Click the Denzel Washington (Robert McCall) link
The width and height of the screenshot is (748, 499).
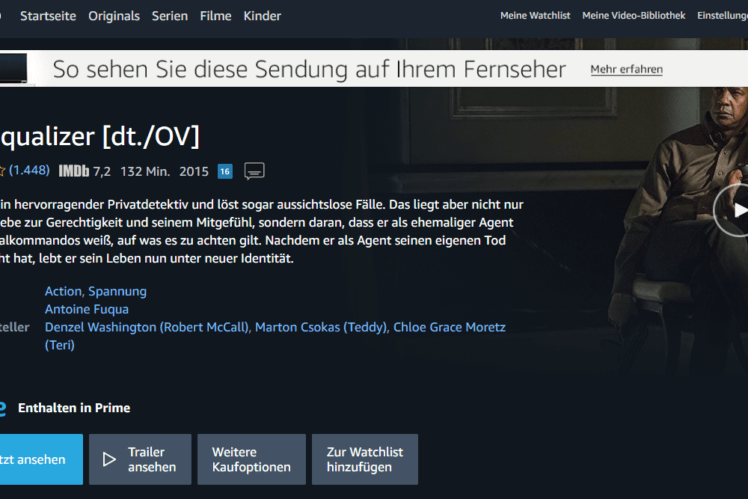(x=147, y=327)
